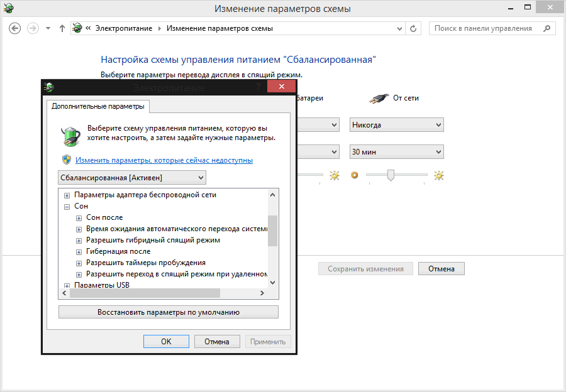Open the Сбалансированная [Активен] scheme dropdown
This screenshot has width=566, height=392.
[131, 178]
